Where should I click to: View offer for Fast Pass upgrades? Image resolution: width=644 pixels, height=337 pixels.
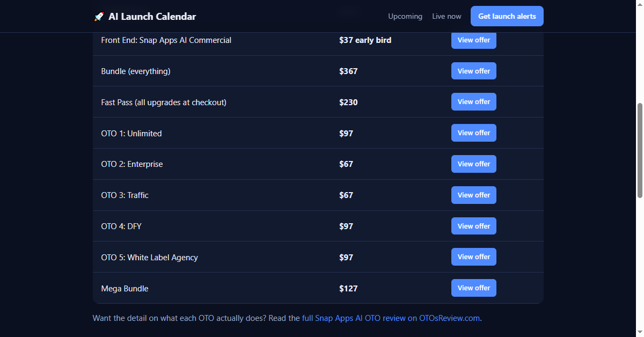tap(474, 101)
